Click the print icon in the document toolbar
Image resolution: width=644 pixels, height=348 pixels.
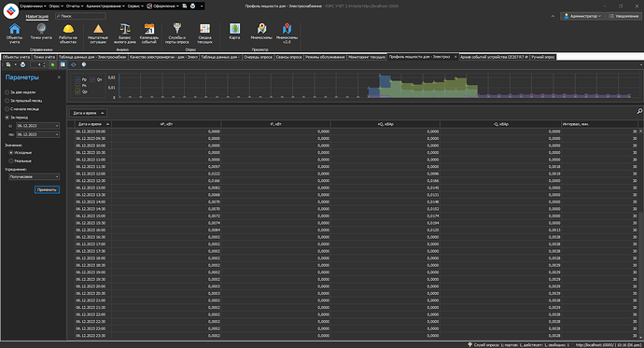click(22, 64)
